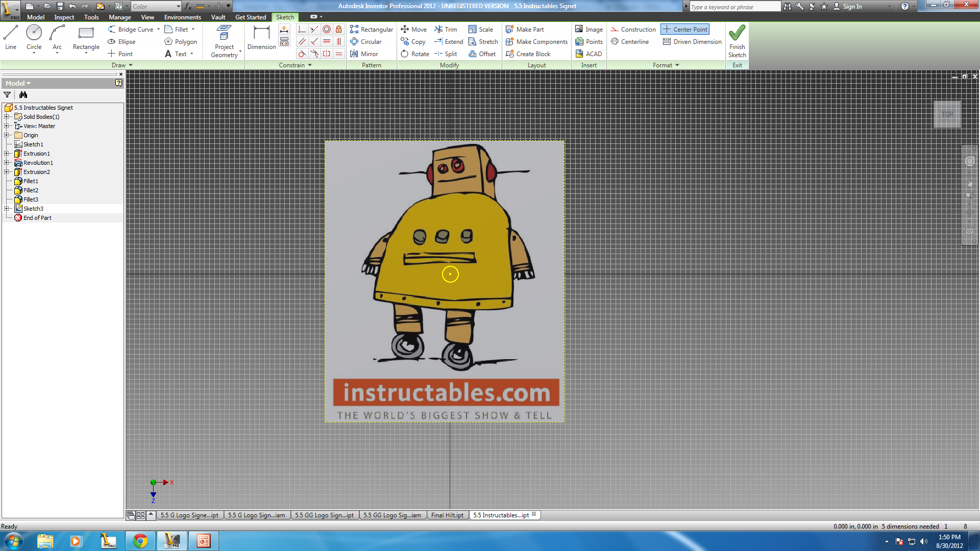Select the Rectangle sketch tool
The width and height of the screenshot is (980, 551).
click(x=86, y=38)
